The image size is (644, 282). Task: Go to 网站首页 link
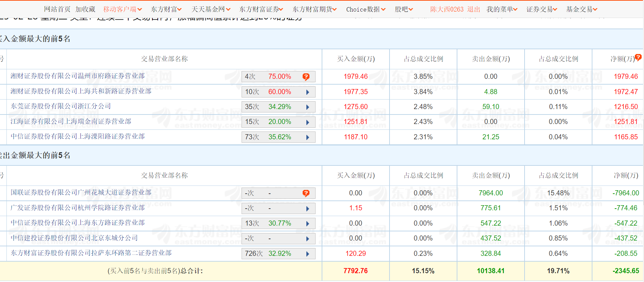point(57,9)
